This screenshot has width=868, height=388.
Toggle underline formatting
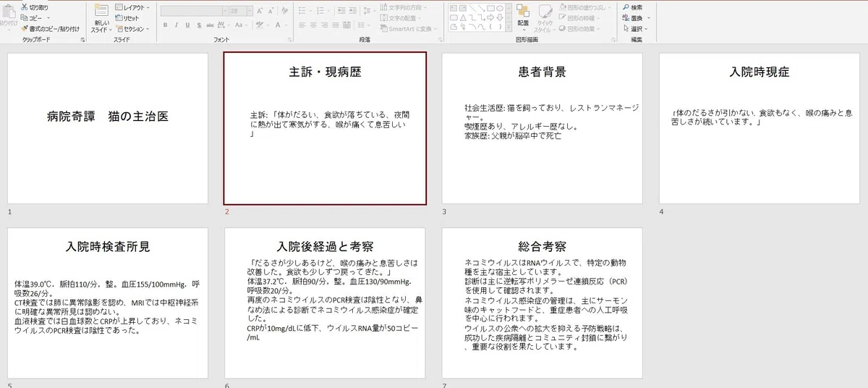click(x=187, y=25)
